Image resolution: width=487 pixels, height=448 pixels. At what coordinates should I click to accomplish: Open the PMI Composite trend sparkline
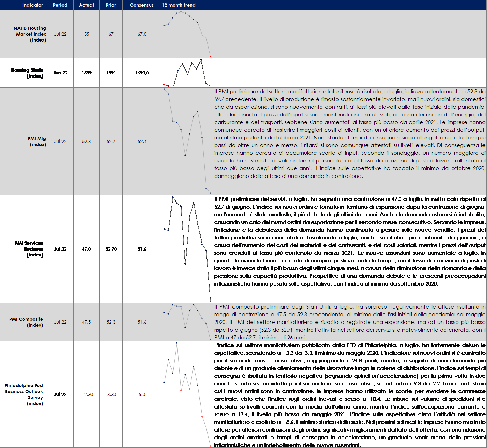click(187, 322)
